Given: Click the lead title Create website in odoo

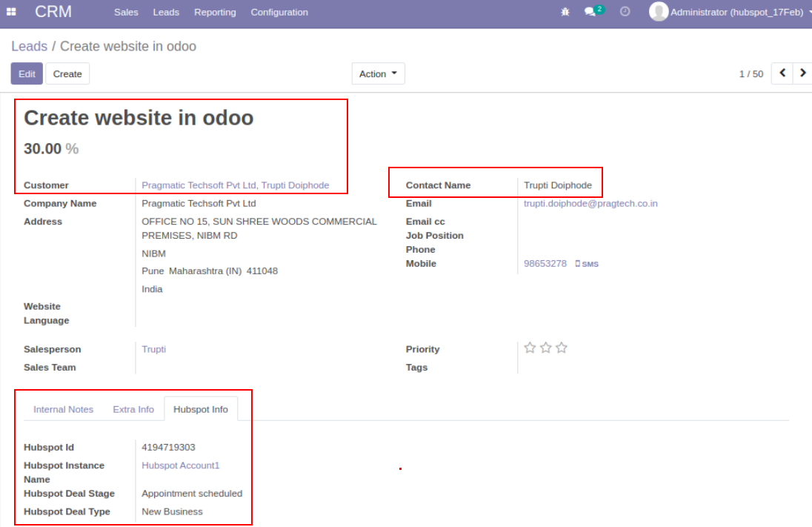Looking at the screenshot, I should (x=139, y=118).
